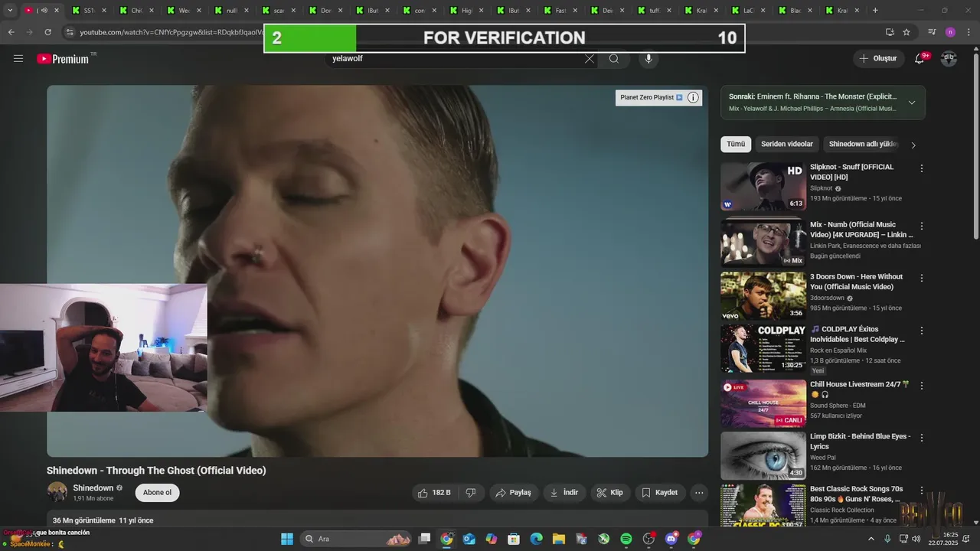The height and width of the screenshot is (551, 980).
Task: Create a clip with Klip
Action: coord(609,493)
